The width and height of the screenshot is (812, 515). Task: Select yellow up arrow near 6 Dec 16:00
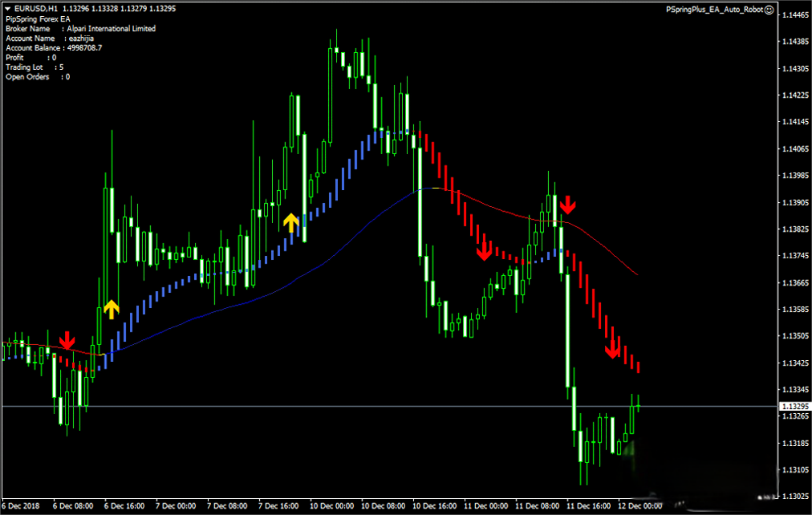tap(112, 309)
